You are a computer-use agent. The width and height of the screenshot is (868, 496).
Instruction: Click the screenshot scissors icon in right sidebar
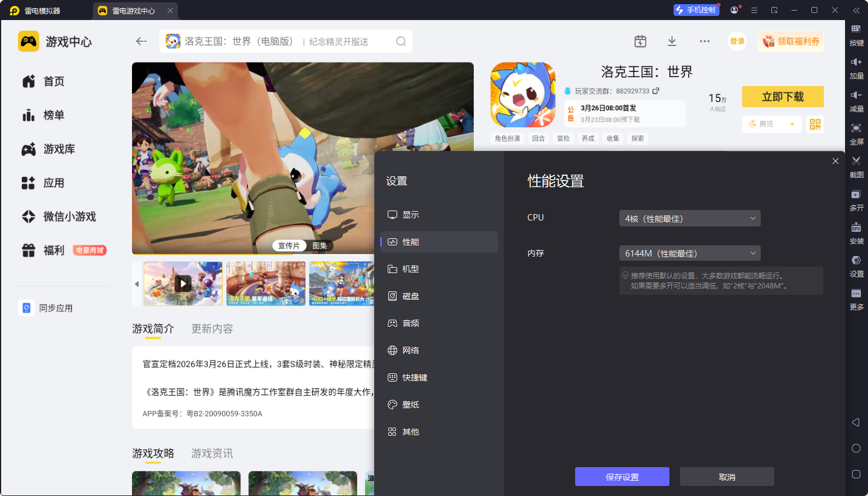point(856,161)
